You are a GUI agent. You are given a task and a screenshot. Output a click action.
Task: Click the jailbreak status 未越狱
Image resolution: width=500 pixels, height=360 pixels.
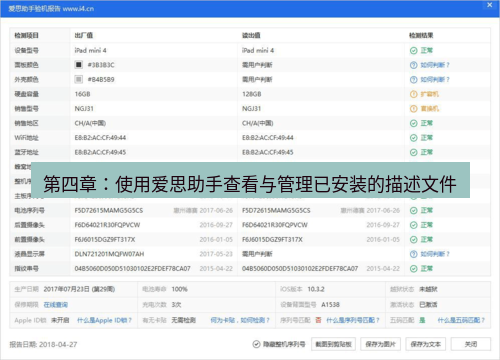point(428,289)
